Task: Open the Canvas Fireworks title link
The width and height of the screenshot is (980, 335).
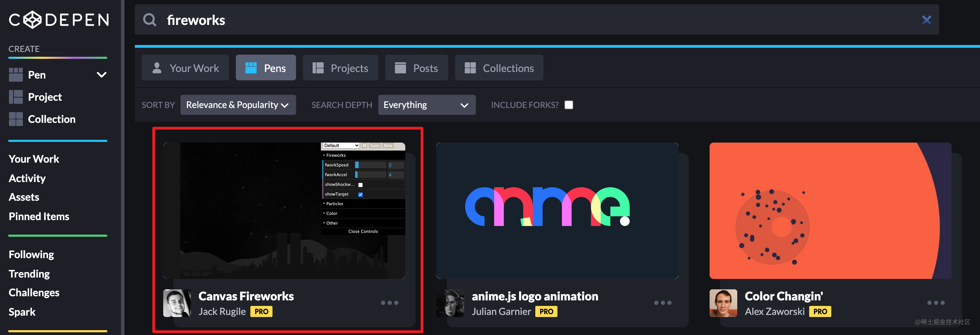Action: (x=246, y=296)
